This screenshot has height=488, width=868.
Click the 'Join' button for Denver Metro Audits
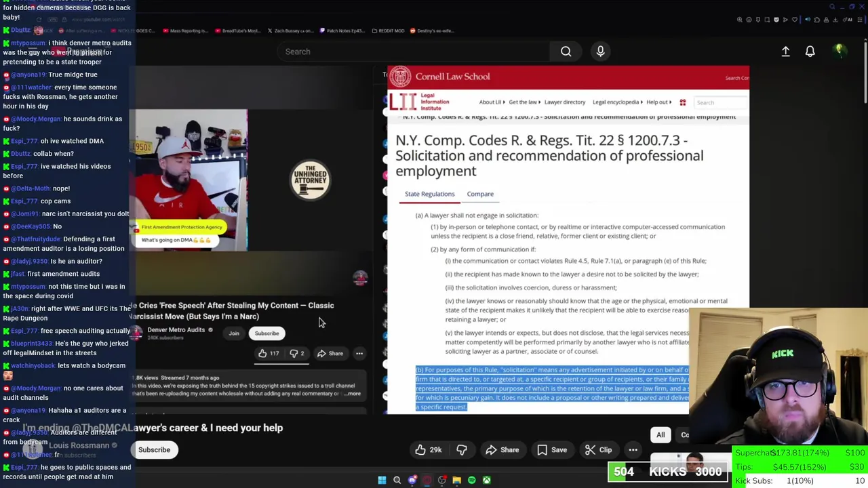point(234,333)
